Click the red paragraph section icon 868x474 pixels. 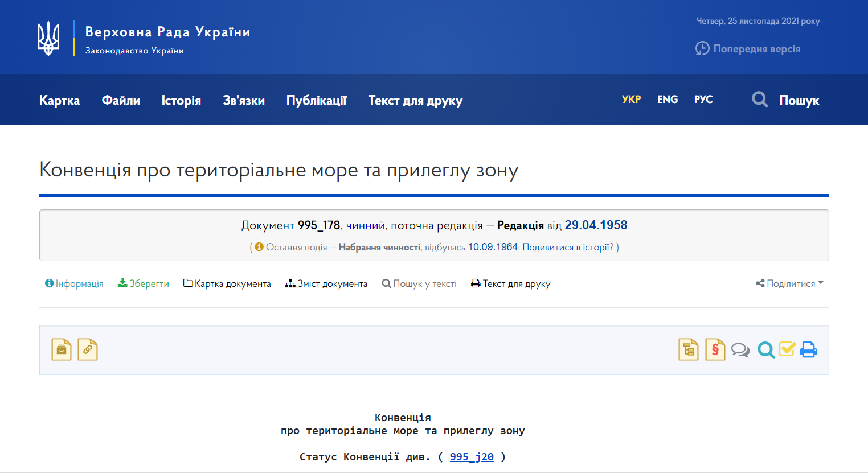715,349
